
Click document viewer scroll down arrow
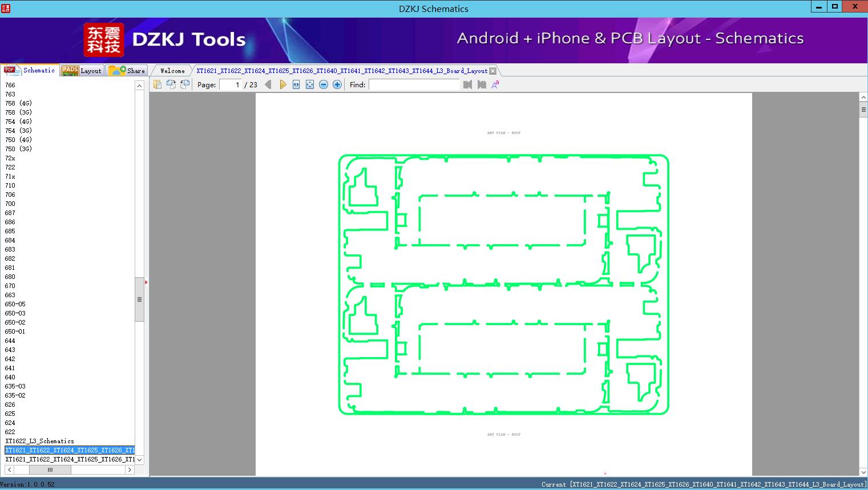click(863, 472)
